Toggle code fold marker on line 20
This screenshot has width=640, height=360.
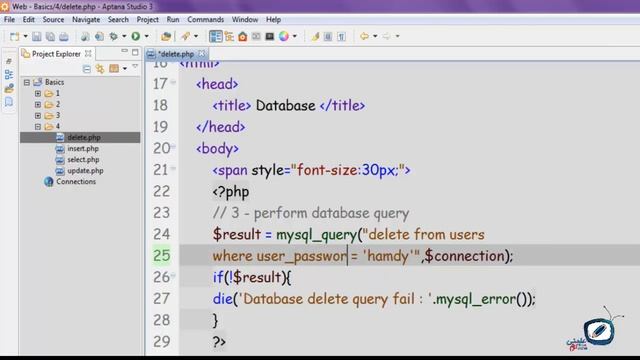click(173, 147)
